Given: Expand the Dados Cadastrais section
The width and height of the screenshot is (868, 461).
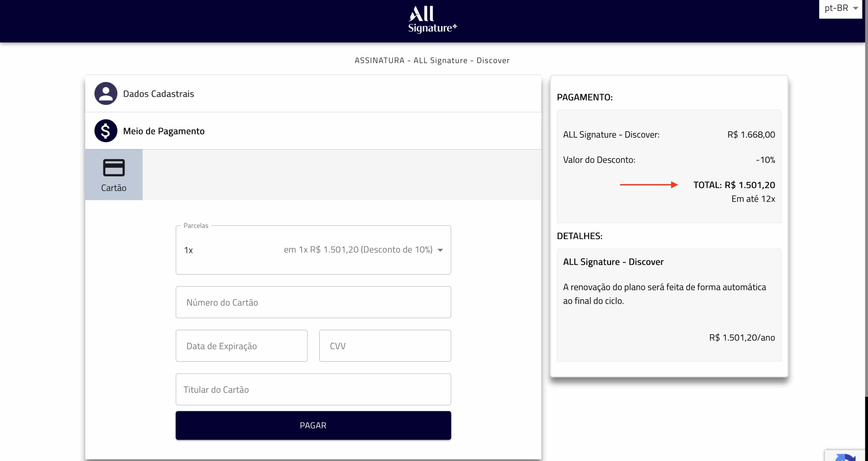Looking at the screenshot, I should point(313,93).
